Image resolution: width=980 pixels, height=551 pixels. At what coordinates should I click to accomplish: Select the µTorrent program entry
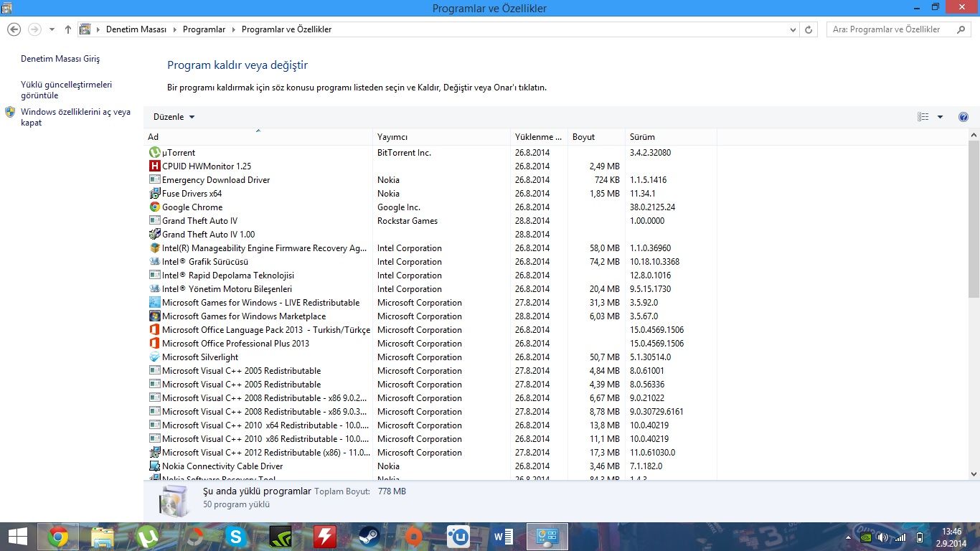pos(432,153)
